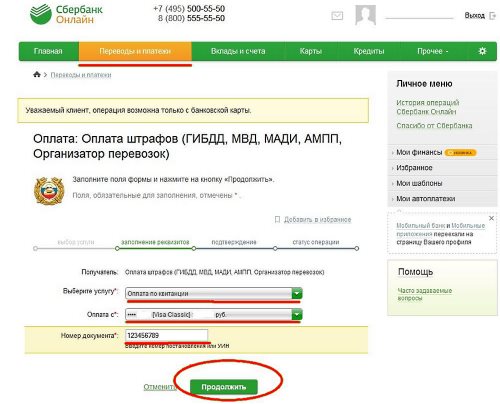Click the exit door icon
The height and width of the screenshot is (404, 500).
[492, 15]
